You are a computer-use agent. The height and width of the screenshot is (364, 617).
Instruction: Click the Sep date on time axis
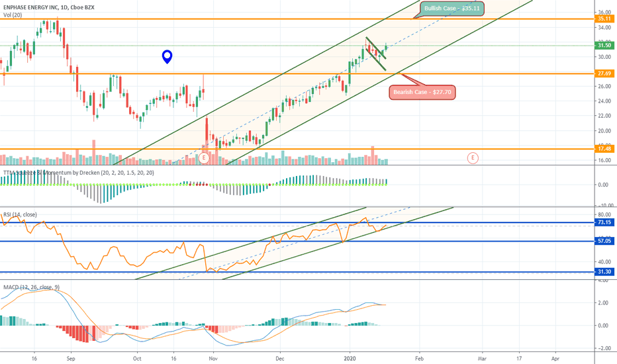tap(71, 359)
